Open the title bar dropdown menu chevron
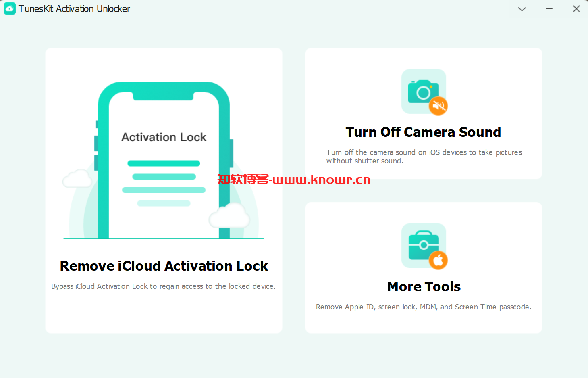Screen dimensions: 588x378 coord(522,9)
